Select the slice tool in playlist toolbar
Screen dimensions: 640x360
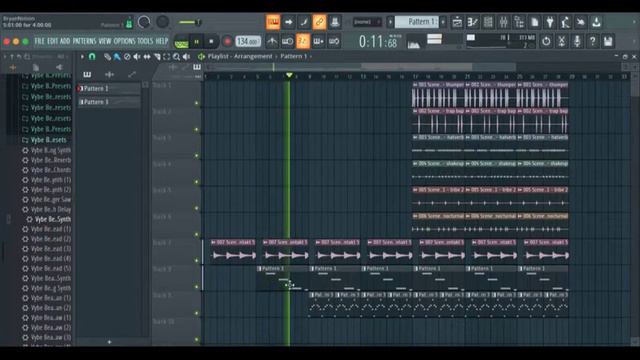(157, 57)
